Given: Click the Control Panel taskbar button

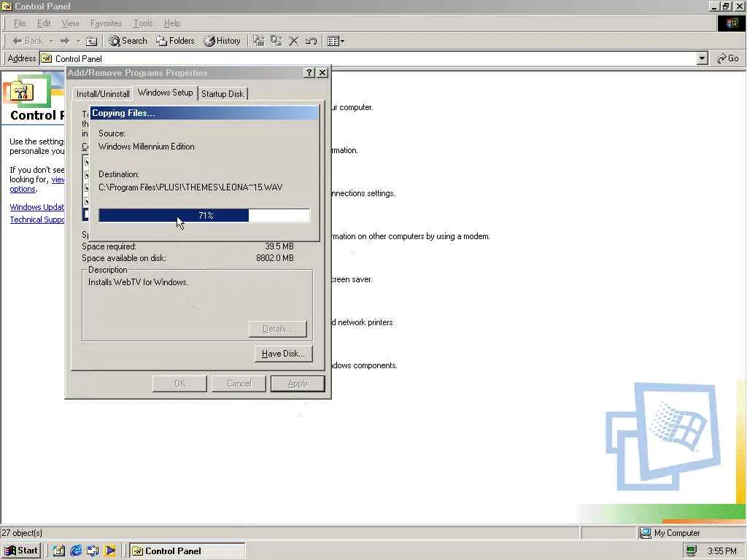Looking at the screenshot, I should tap(187, 551).
